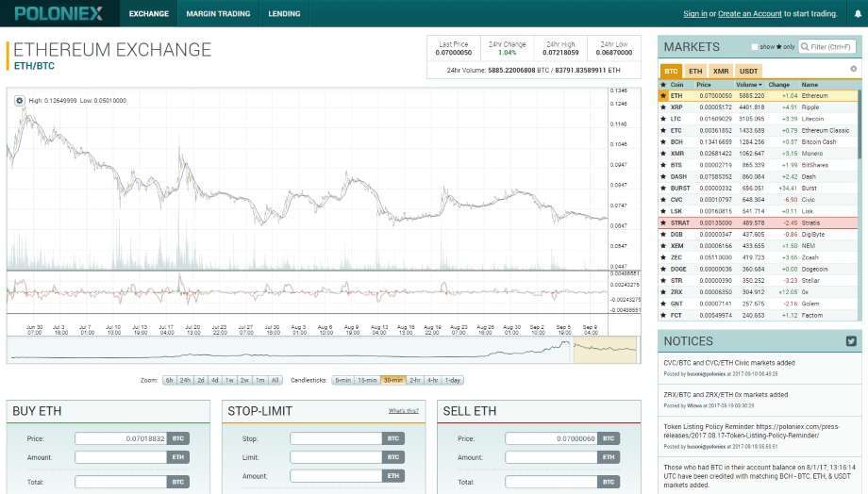Open the stop-limit What's this link

point(404,411)
